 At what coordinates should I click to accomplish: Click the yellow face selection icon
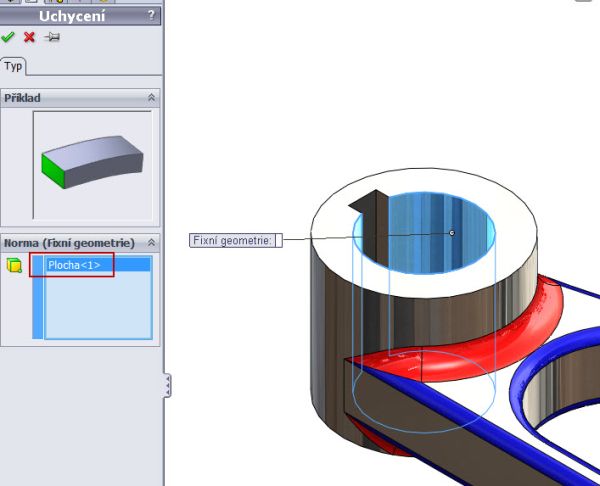tap(14, 265)
